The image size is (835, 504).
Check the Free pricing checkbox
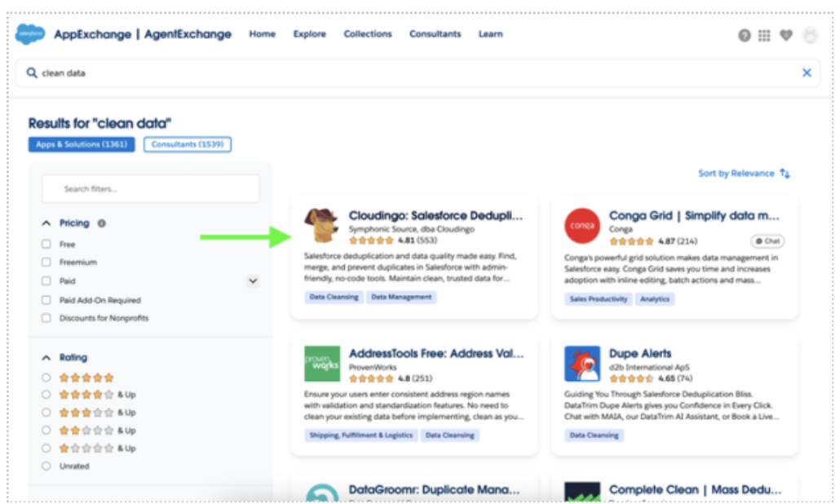(x=46, y=245)
